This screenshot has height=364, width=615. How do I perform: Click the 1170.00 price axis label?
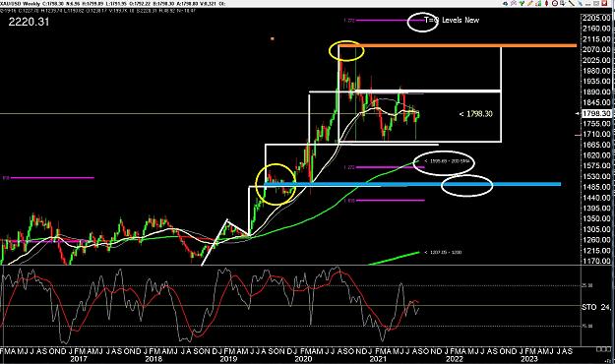coord(596,261)
